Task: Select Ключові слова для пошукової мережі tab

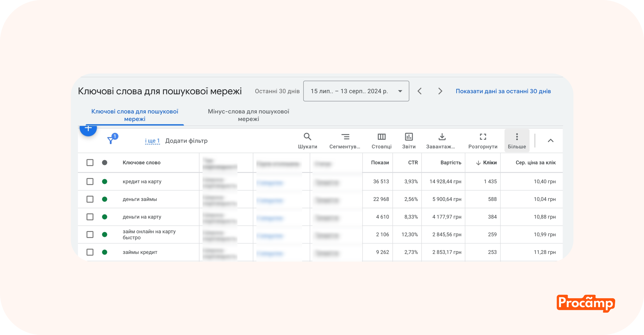Action: coord(135,115)
